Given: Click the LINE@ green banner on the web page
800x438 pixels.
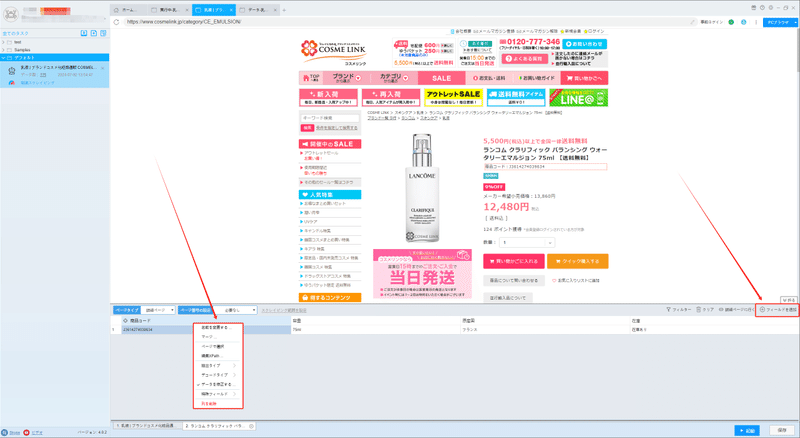Looking at the screenshot, I should click(579, 98).
